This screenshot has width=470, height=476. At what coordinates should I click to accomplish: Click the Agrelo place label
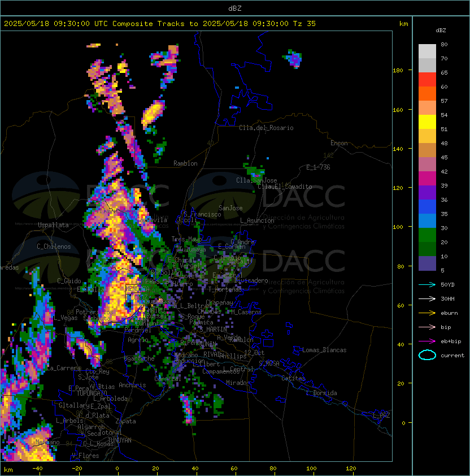[138, 340]
